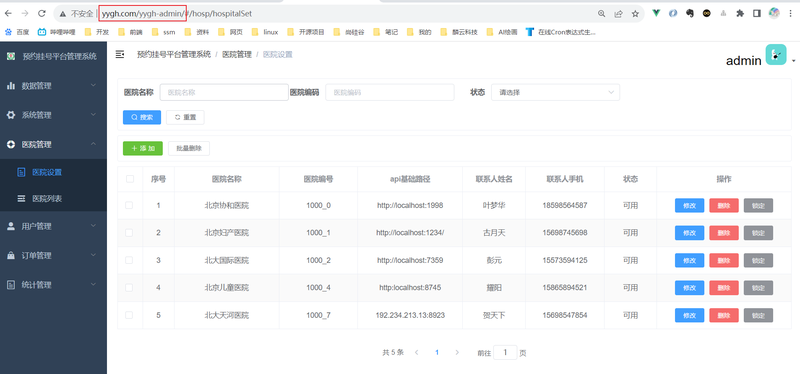Viewport: 800px width, 374px height.
Task: Reload the page with the refresh icon
Action: 42,14
